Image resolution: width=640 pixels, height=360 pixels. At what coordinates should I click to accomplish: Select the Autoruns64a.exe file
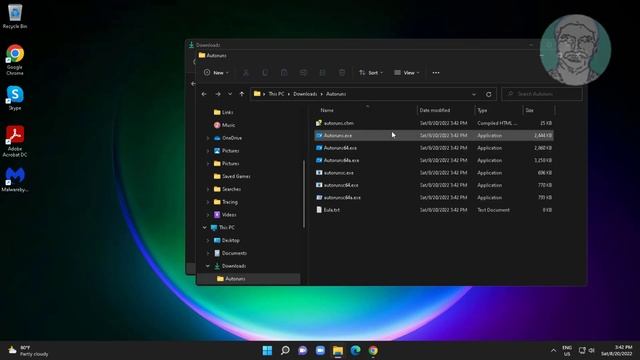click(434, 160)
